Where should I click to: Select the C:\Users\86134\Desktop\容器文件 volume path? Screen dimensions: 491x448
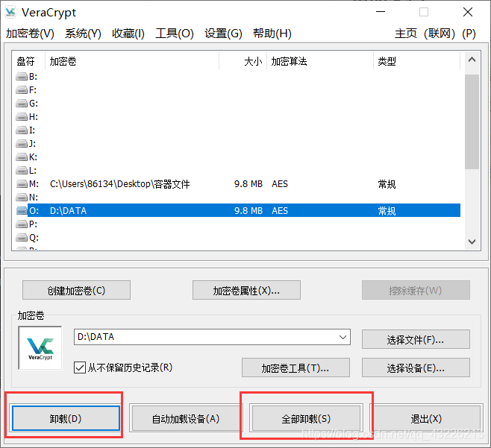(120, 184)
